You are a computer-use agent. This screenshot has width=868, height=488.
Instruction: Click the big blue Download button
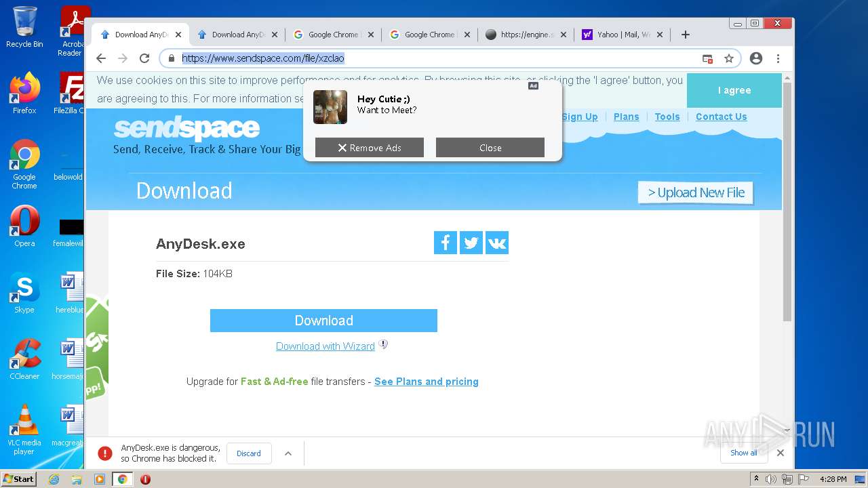323,321
